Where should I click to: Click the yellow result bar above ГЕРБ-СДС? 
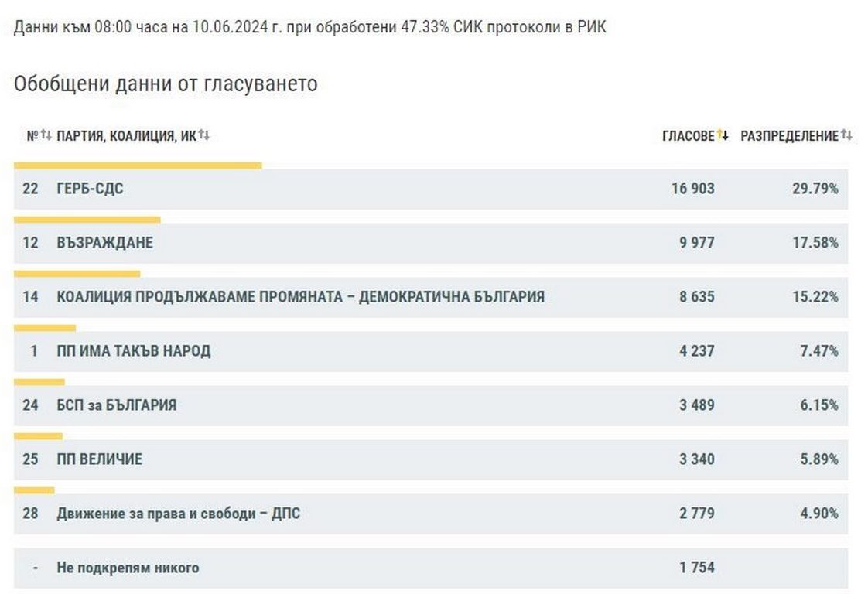[x=138, y=166]
